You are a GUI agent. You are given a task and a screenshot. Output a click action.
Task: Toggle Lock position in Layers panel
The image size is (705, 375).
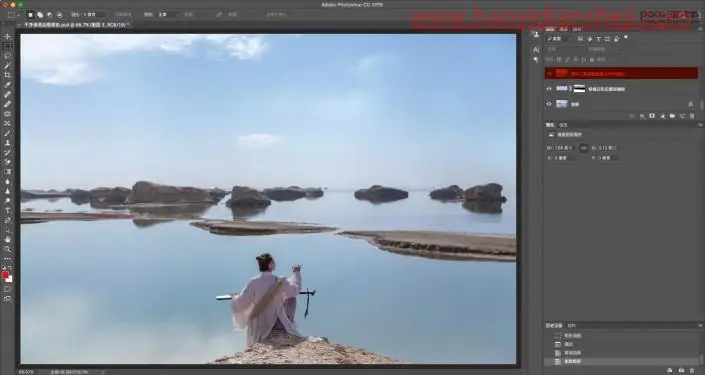point(575,59)
